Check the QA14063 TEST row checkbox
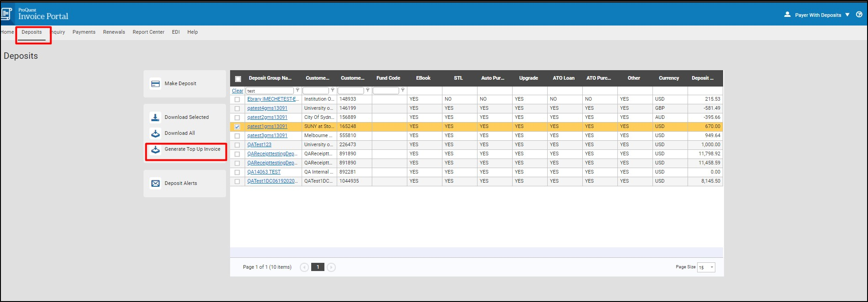 tap(237, 172)
